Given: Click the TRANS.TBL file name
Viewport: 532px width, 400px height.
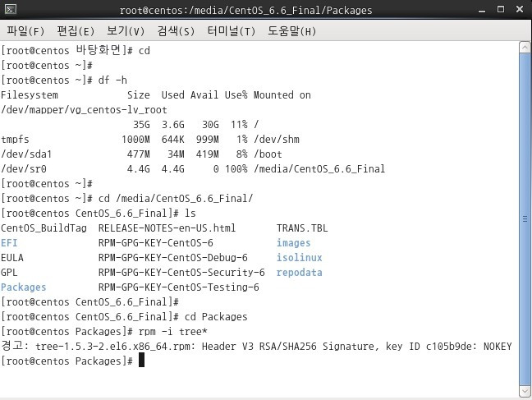Looking at the screenshot, I should coord(302,228).
